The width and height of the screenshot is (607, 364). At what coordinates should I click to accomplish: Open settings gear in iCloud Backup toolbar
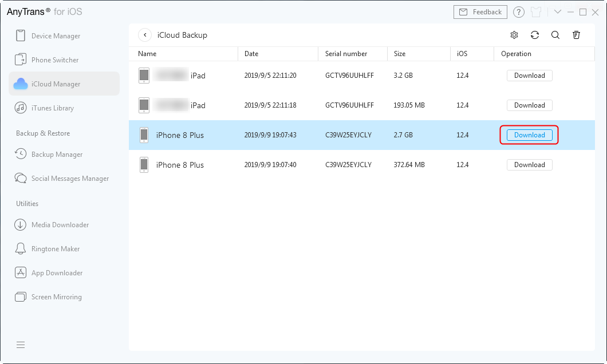coord(514,35)
